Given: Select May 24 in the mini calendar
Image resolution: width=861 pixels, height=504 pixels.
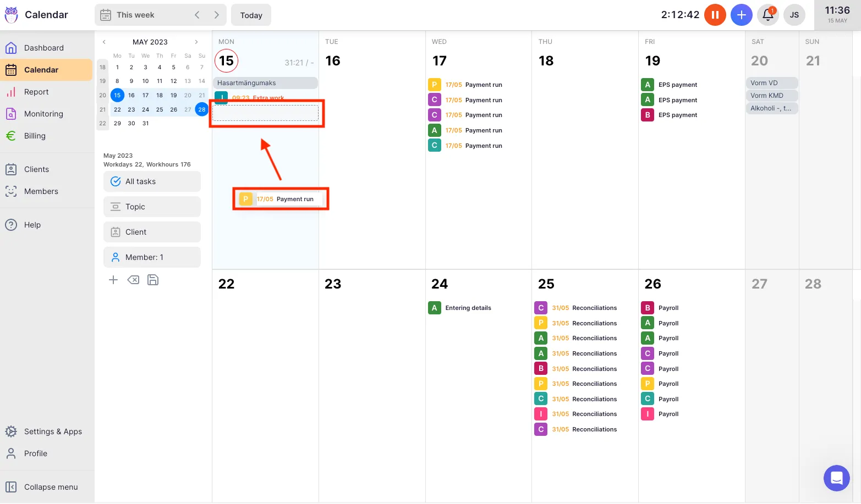Looking at the screenshot, I should (x=145, y=109).
